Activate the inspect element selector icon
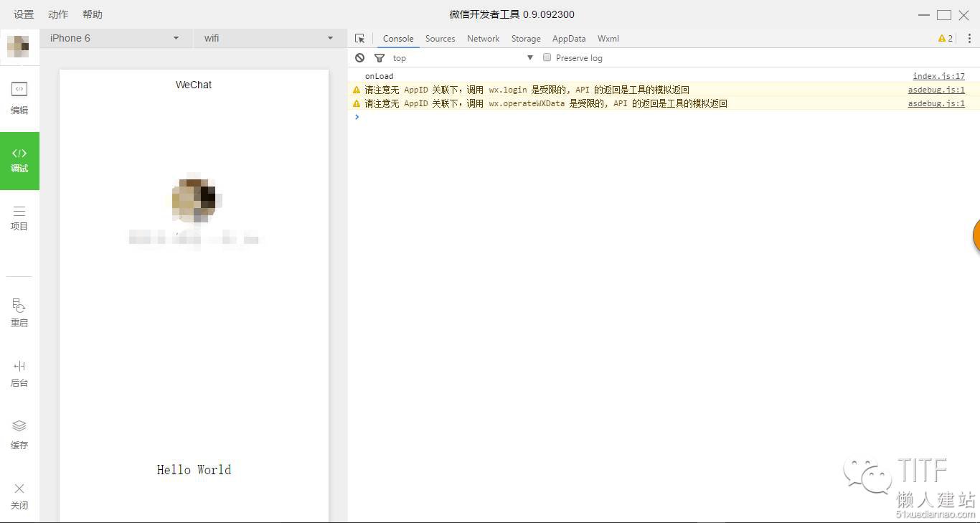Image resolution: width=980 pixels, height=523 pixels. (x=360, y=39)
